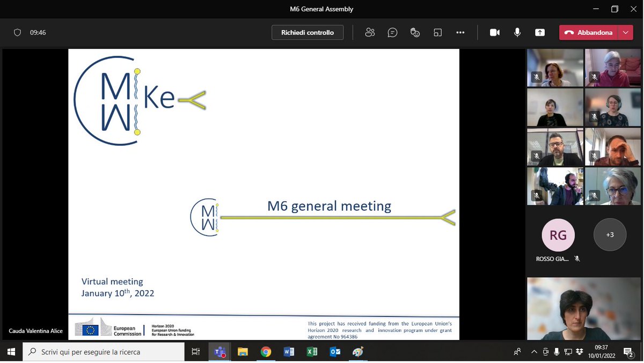
Task: Click the 09:46 meeting timer
Action: pyautogui.click(x=38, y=32)
